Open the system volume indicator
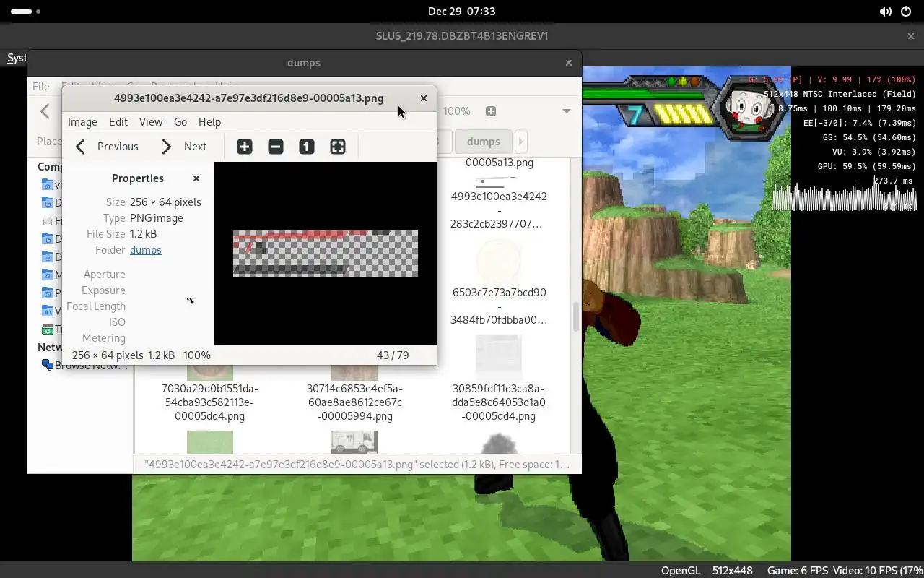 [x=885, y=12]
